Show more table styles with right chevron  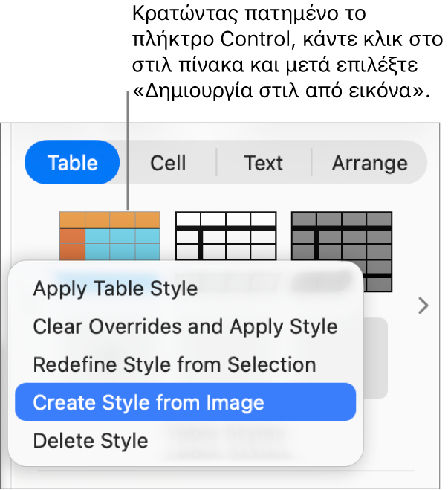coord(423,306)
